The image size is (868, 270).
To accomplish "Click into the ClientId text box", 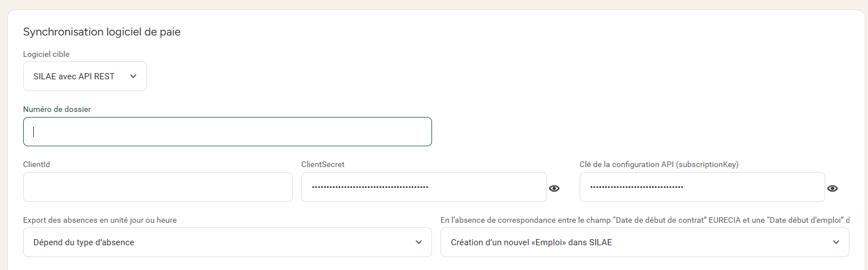I will [x=158, y=187].
